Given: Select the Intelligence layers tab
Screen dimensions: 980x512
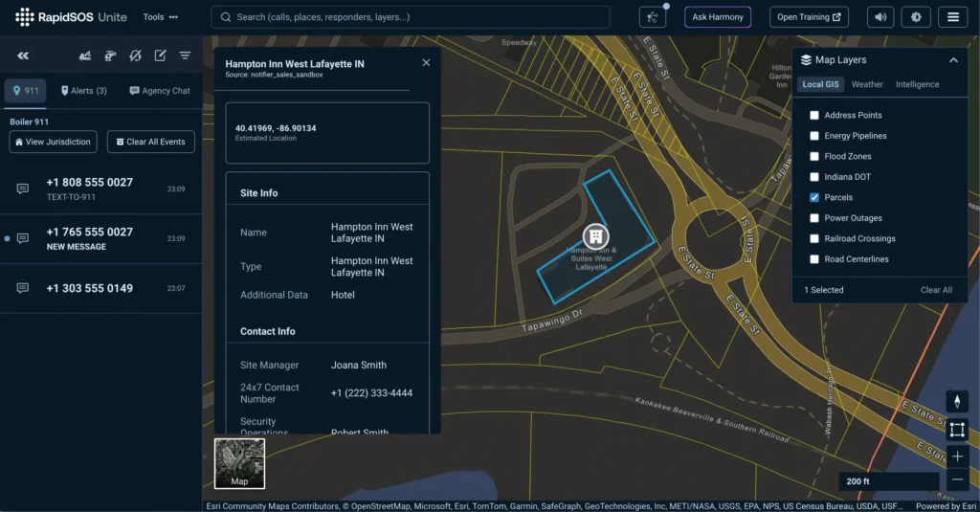Looking at the screenshot, I should pyautogui.click(x=917, y=84).
